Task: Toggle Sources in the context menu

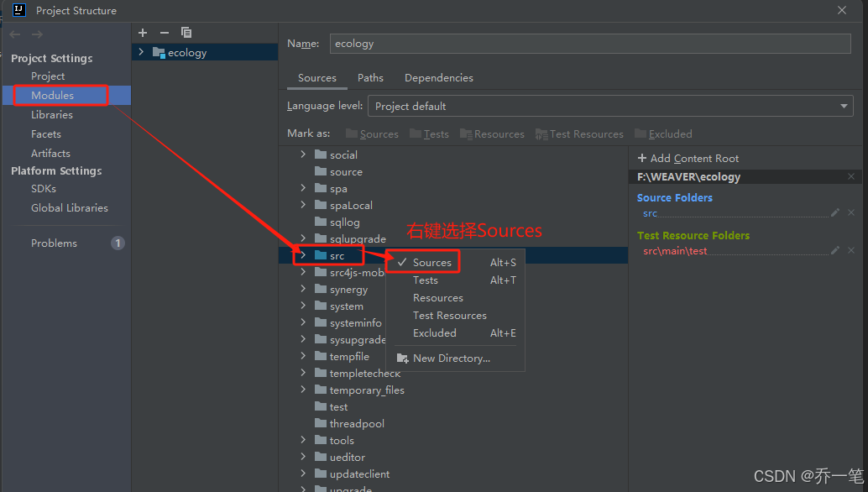Action: [455, 262]
